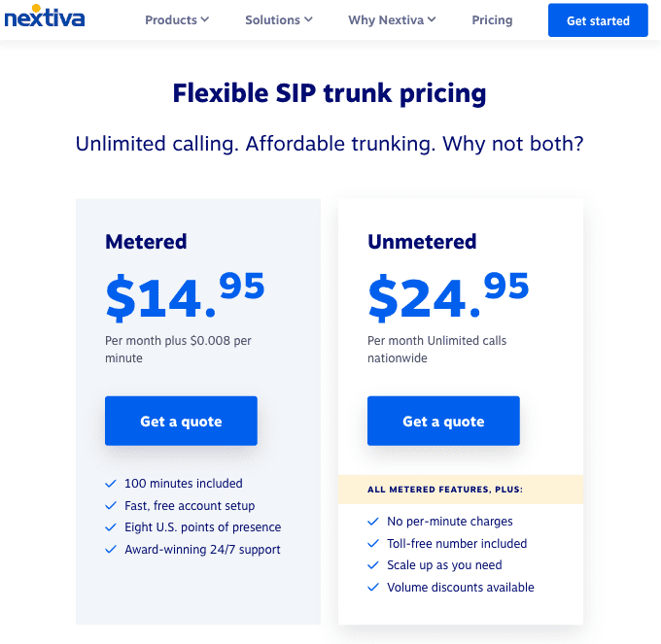Open the Solutions dropdown menu

click(278, 20)
